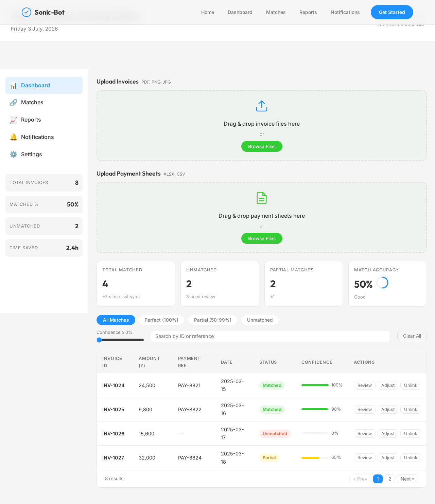Click the Partial status badge for INV-1027
Screen dimensions: 435x504
[x=269, y=458]
